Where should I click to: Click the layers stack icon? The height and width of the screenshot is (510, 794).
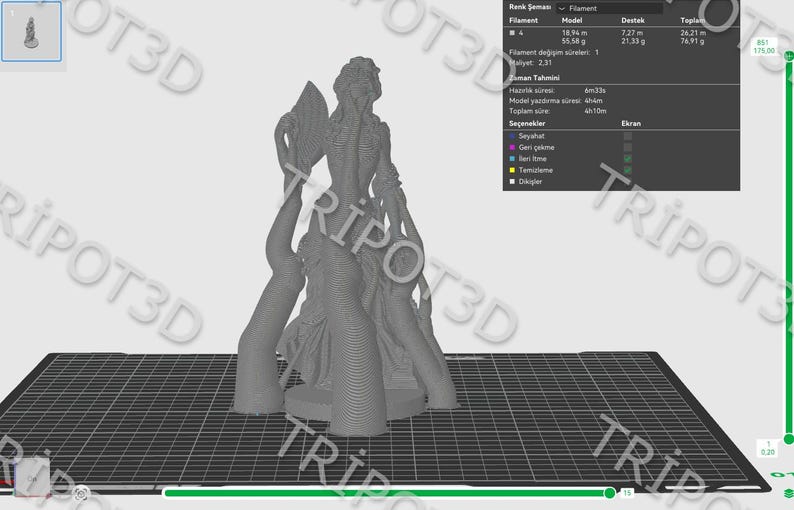click(x=788, y=493)
